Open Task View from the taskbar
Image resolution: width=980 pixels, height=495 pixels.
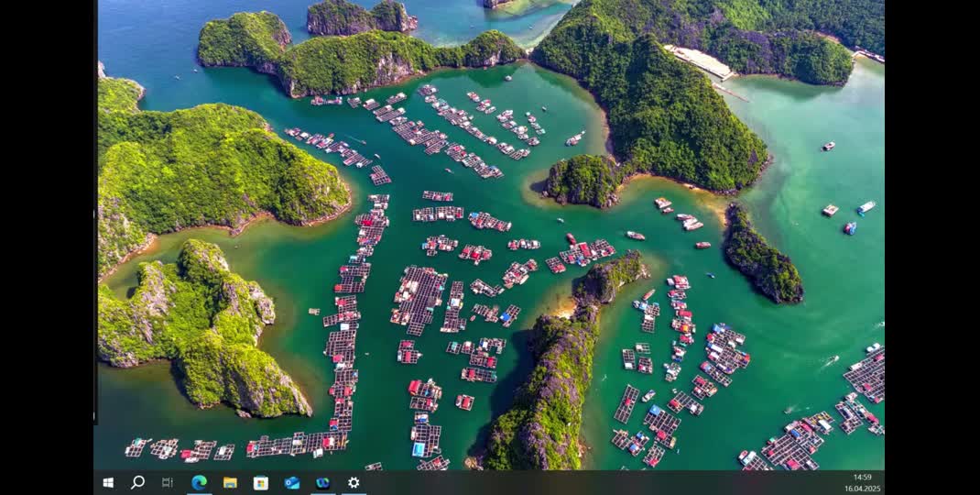click(x=167, y=482)
